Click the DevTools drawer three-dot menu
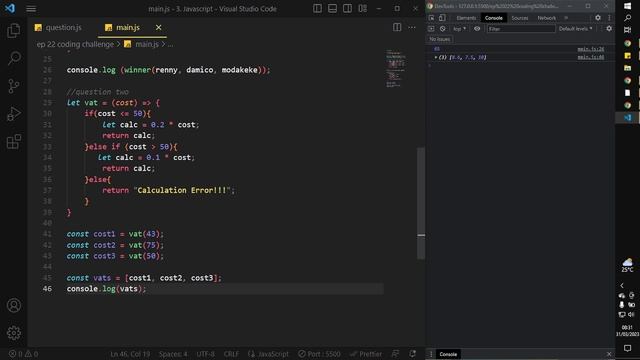The height and width of the screenshot is (360, 640). pos(431,354)
